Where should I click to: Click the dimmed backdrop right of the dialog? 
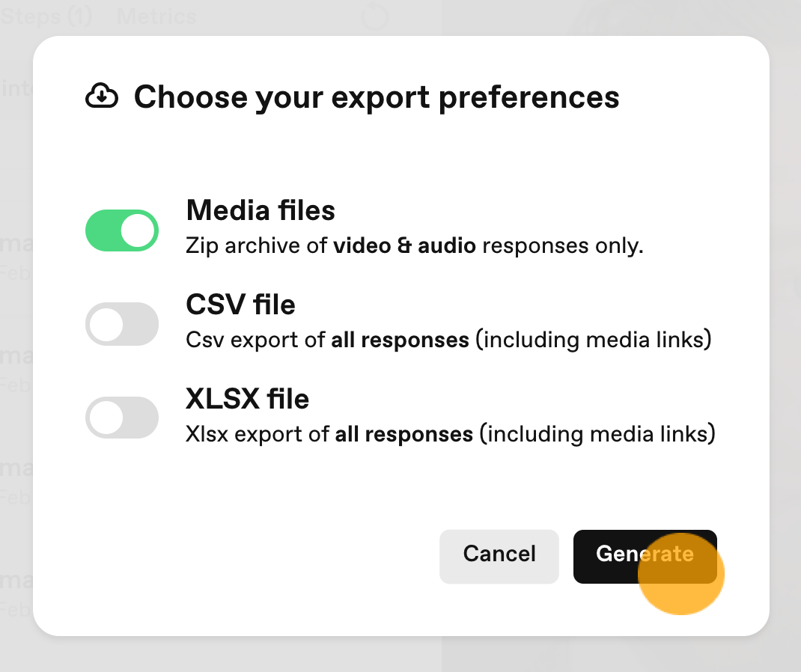click(x=785, y=336)
